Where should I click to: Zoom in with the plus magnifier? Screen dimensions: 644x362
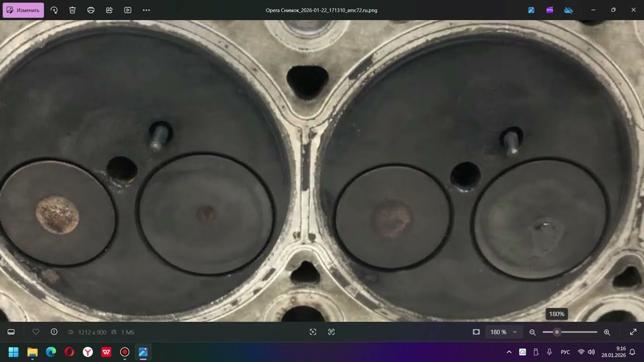(x=607, y=332)
